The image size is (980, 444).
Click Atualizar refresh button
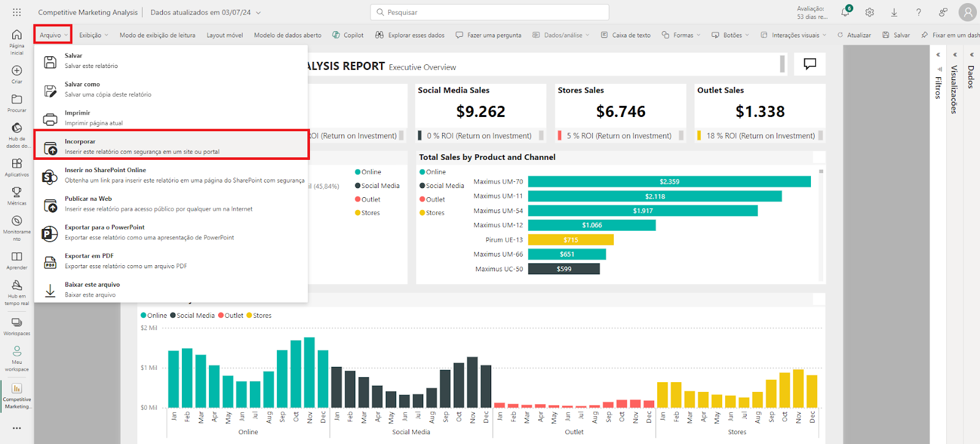[x=854, y=35]
